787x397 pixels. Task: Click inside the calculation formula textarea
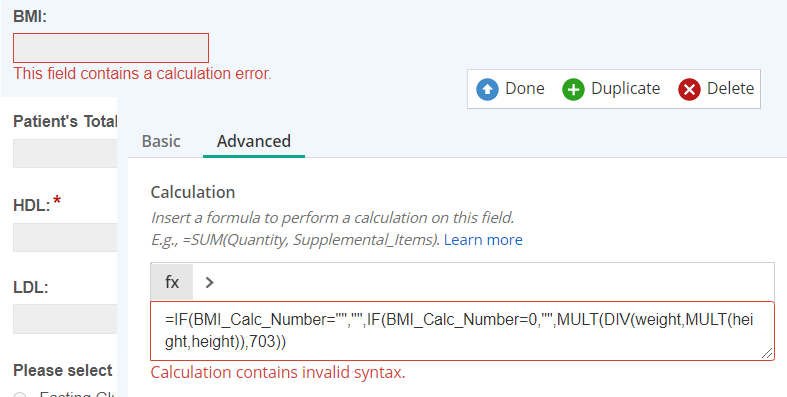tap(462, 331)
